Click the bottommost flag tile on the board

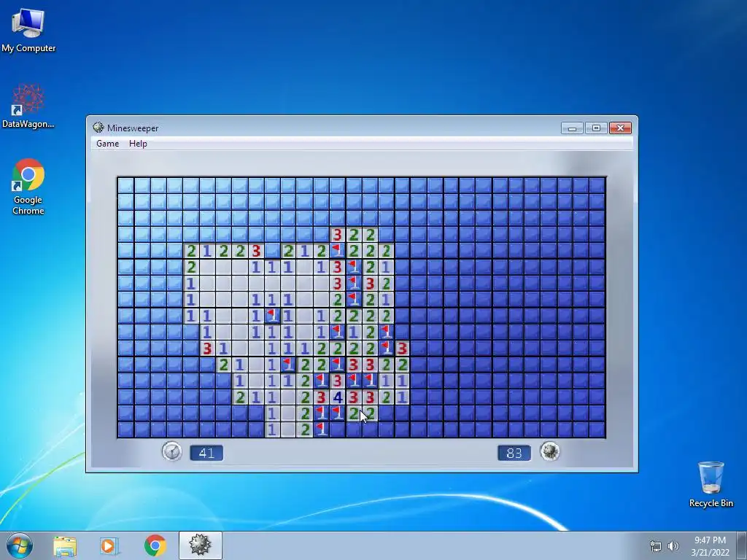pos(321,429)
